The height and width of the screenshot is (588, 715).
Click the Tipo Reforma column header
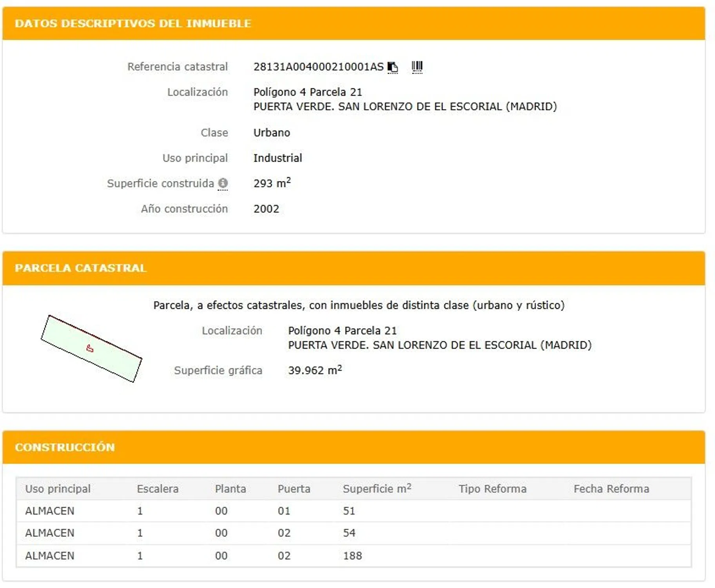(x=492, y=489)
